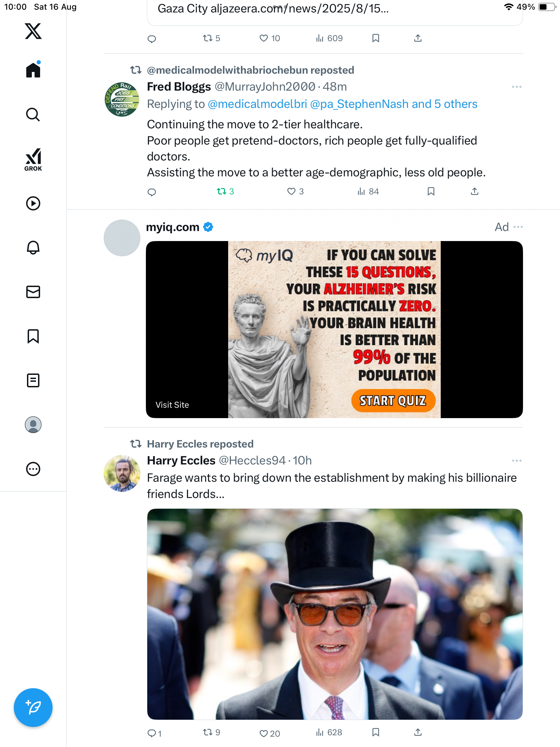Open the sidebar More circle menu

[x=33, y=469]
